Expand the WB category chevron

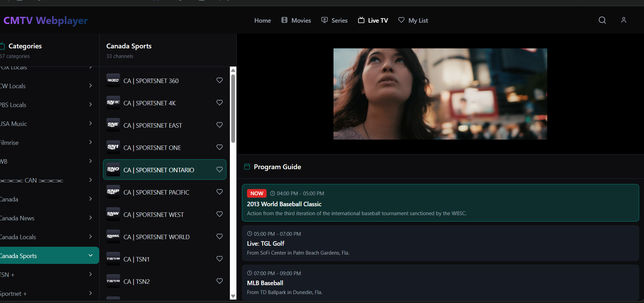[91, 161]
